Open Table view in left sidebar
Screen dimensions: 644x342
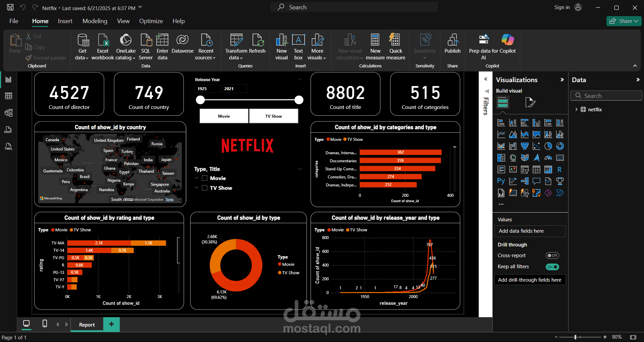pos(8,96)
